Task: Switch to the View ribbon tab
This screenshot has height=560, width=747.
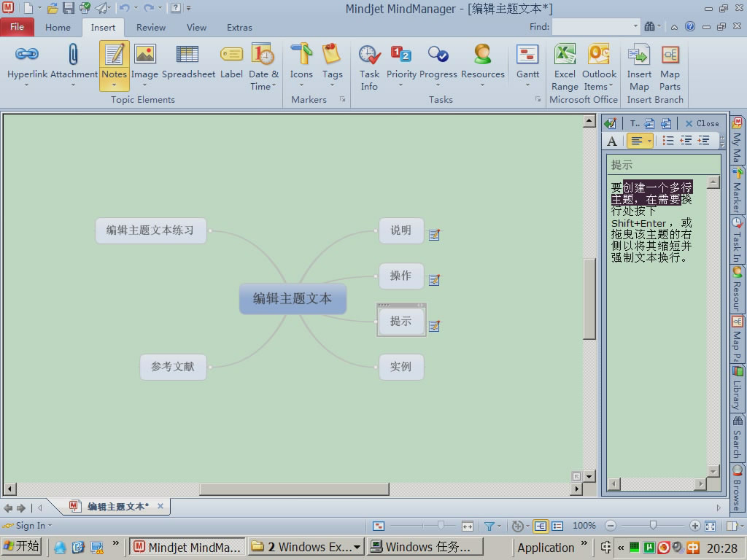Action: 196,27
